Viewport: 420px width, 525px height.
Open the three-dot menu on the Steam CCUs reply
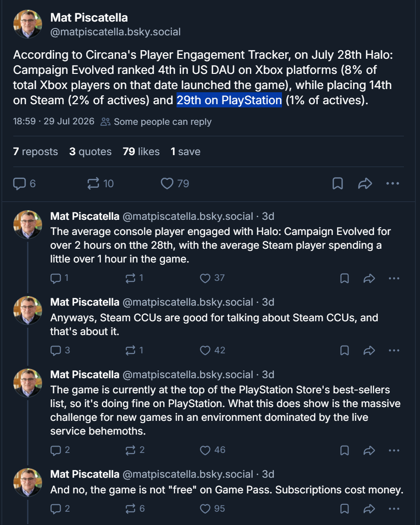(394, 350)
